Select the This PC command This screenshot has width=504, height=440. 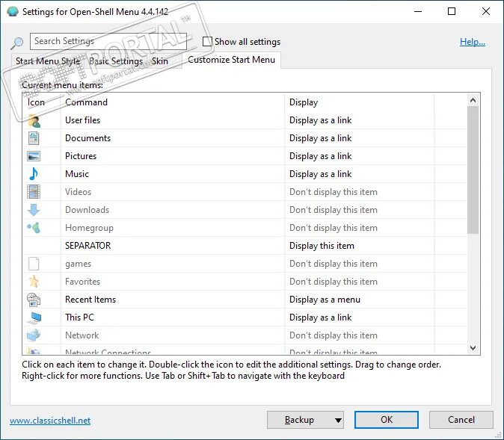[79, 317]
